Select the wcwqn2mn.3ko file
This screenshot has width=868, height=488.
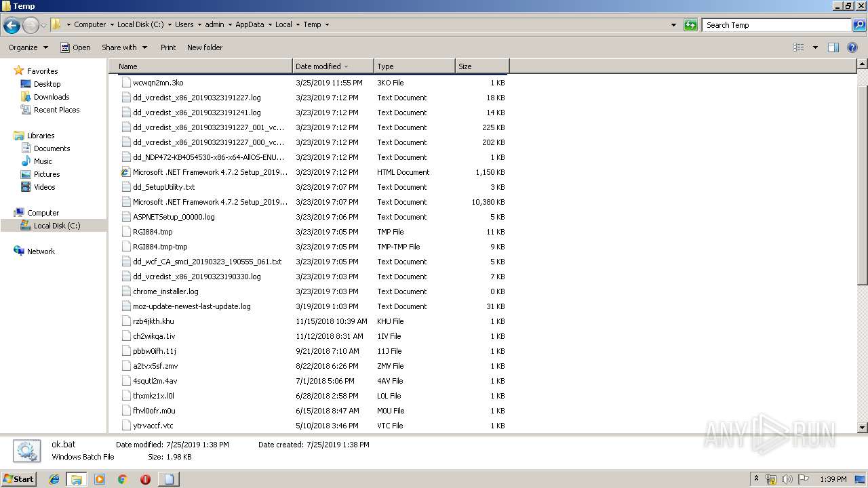point(158,83)
